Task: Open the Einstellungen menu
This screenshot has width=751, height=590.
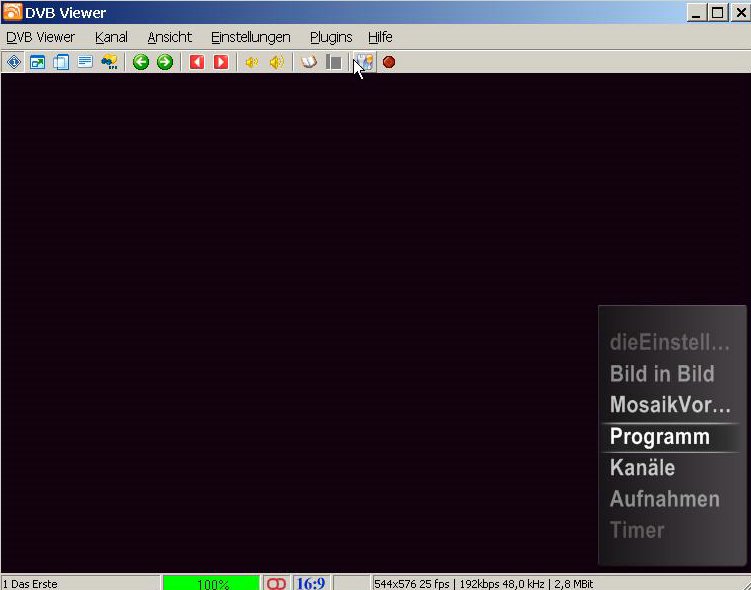Action: coord(250,37)
